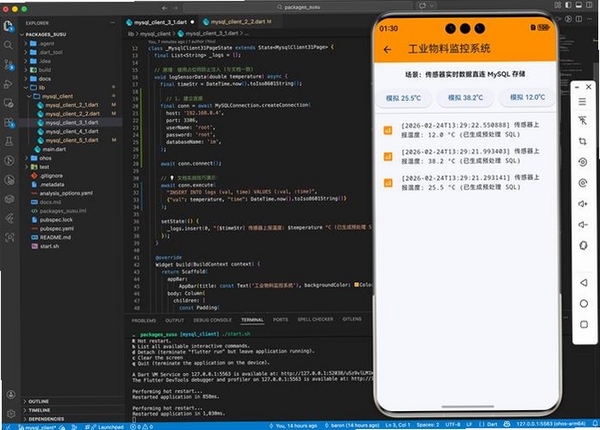Open the Testing flask view

[8, 142]
